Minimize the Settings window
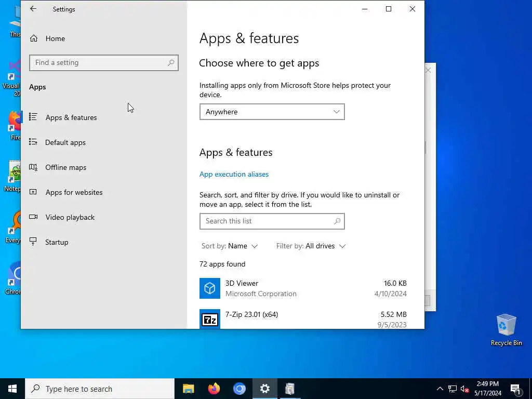Viewport: 532px width, 399px height. pyautogui.click(x=365, y=9)
